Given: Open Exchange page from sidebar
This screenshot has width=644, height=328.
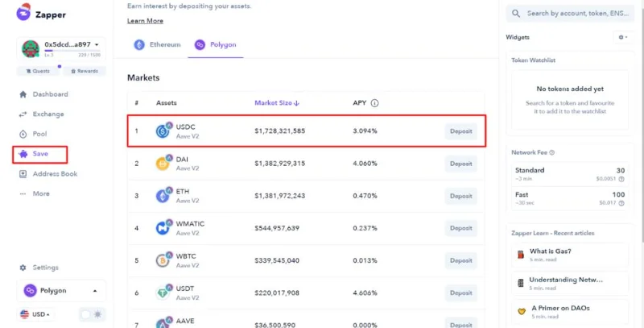Looking at the screenshot, I should [48, 114].
